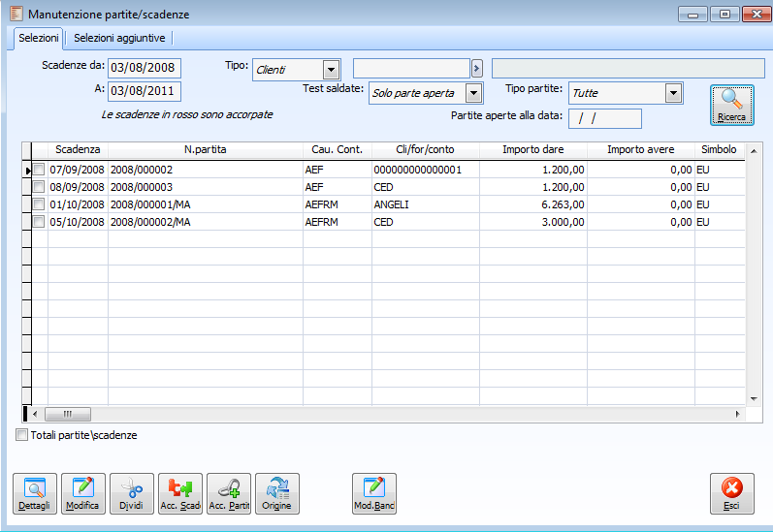The image size is (773, 532).
Task: Open Test saldate dropdown Solo parte aperta
Action: 473,93
